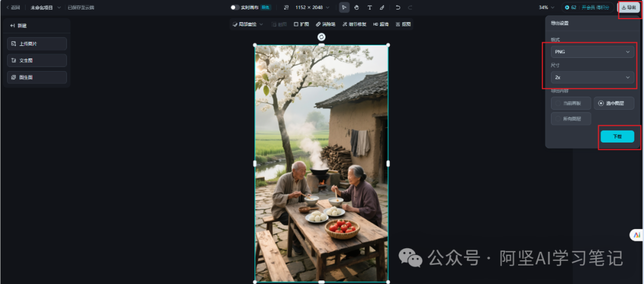The height and width of the screenshot is (284, 644).
Task: Click the rotate handle above the image
Action: (321, 37)
